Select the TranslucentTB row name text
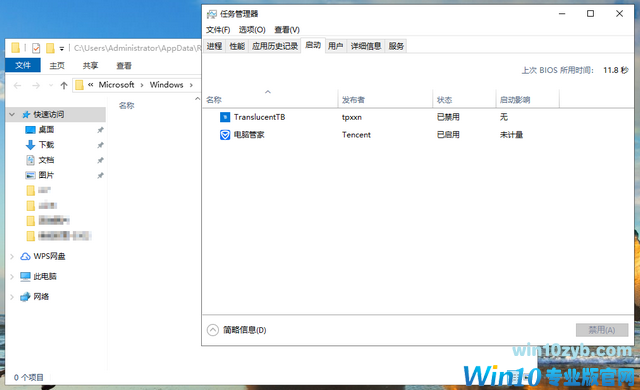 tap(260, 117)
